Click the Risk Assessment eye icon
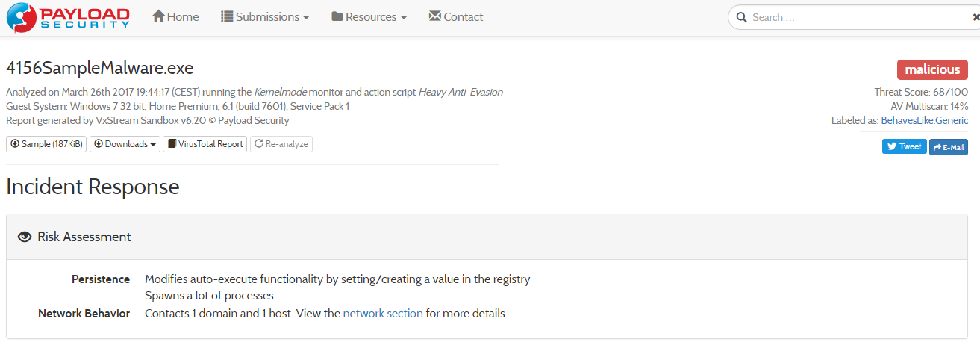Viewport: 980px width, 354px height. (x=25, y=237)
